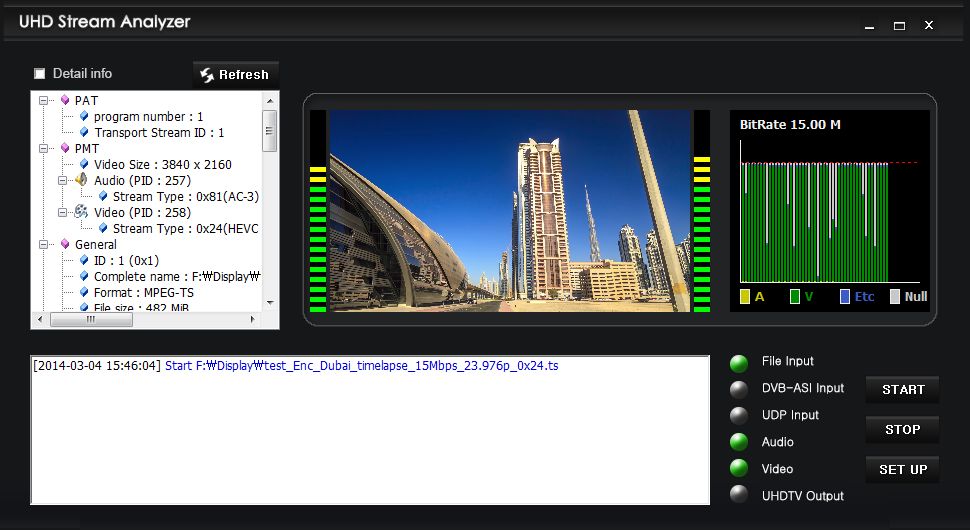Viewport: 970px width, 530px height.
Task: Collapse the PMT tree node
Action: tap(44, 148)
